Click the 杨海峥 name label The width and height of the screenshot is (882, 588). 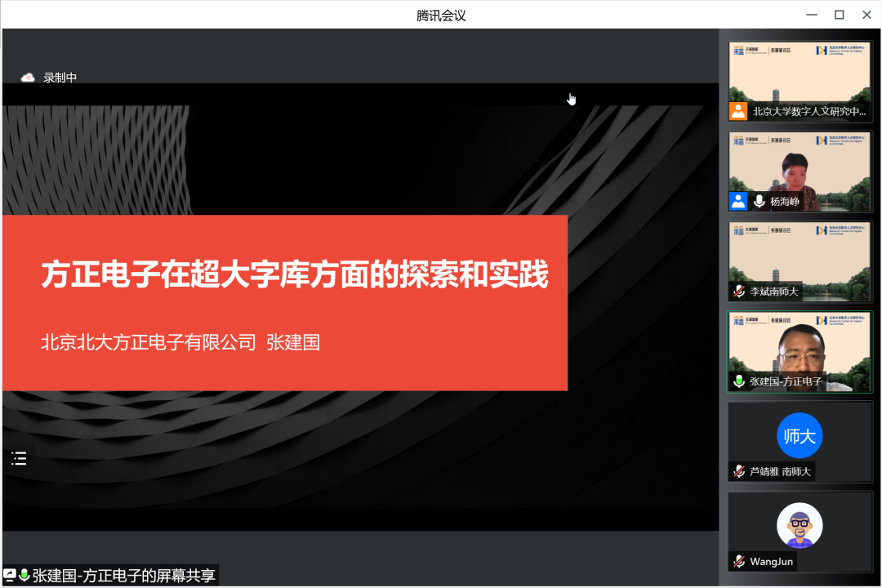pos(785,201)
